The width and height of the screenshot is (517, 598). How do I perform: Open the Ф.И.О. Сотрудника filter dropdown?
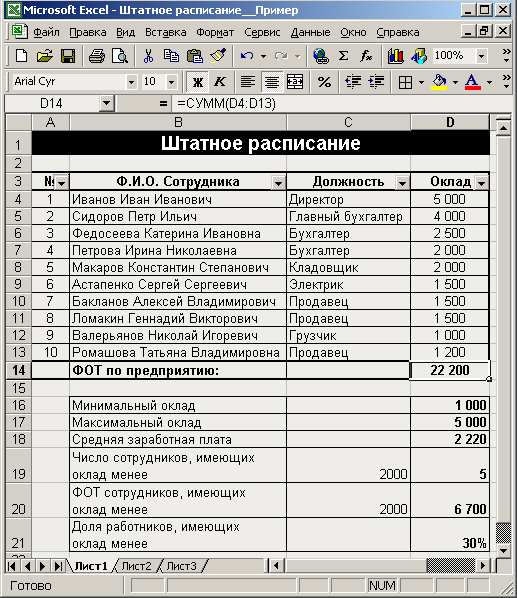point(278,183)
